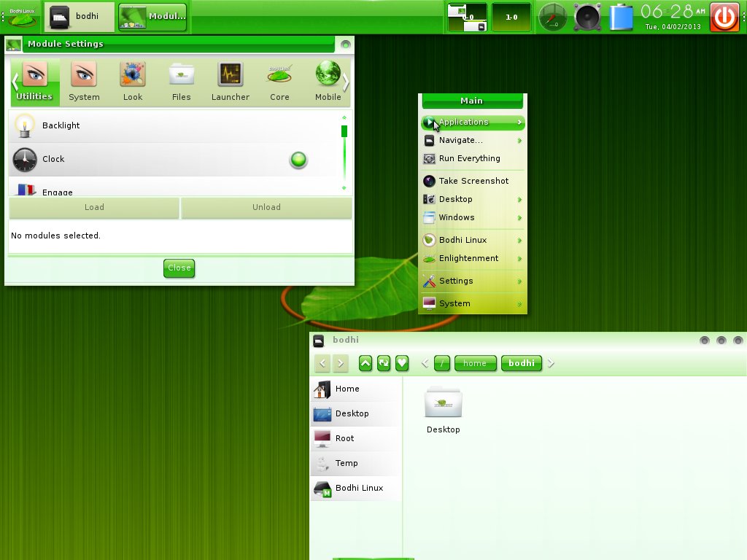
Task: Switch to the bodhi taskbar window
Action: [x=80, y=17]
